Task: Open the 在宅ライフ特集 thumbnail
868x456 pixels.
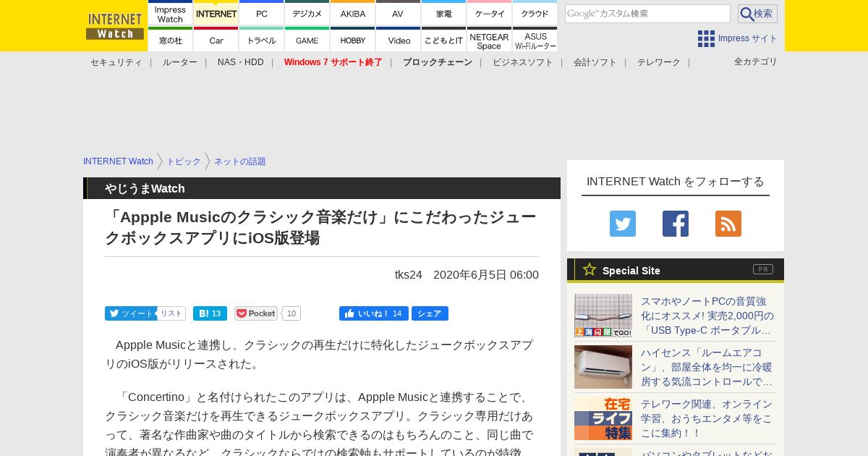Action: coord(603,418)
